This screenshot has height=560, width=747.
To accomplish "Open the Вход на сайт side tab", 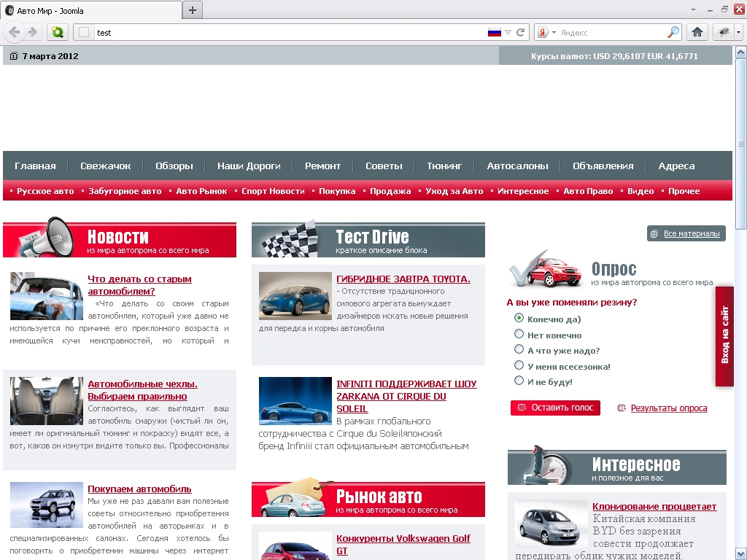I will (x=724, y=335).
